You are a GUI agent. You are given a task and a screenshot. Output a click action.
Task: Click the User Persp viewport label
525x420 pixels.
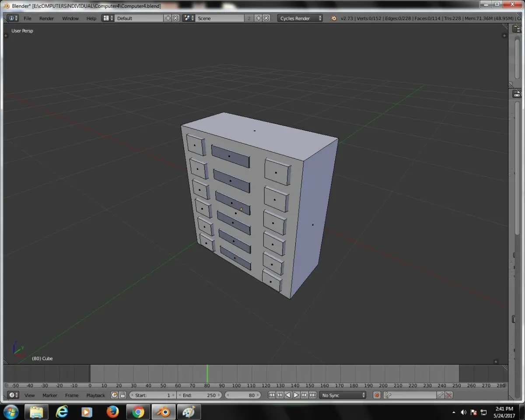(x=22, y=31)
